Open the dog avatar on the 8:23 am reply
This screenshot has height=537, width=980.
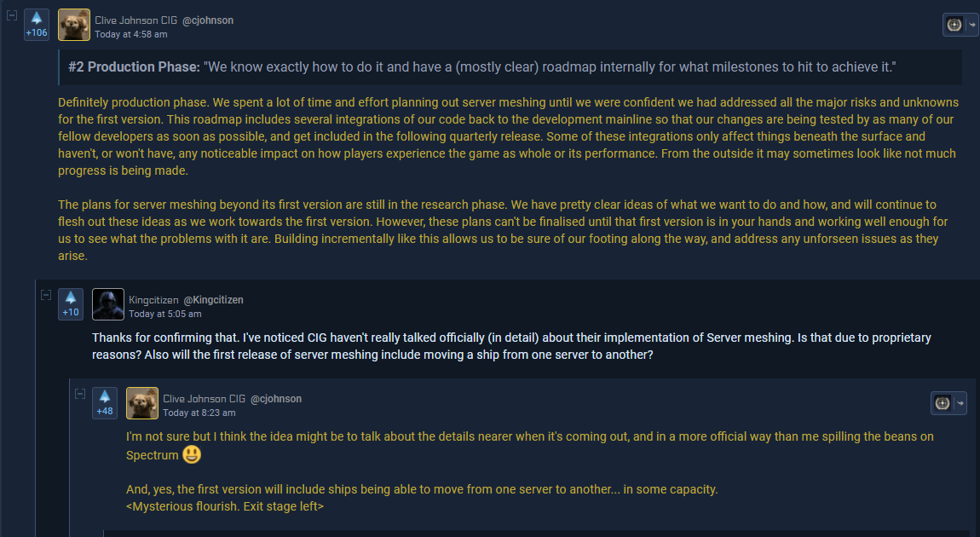[x=142, y=403]
